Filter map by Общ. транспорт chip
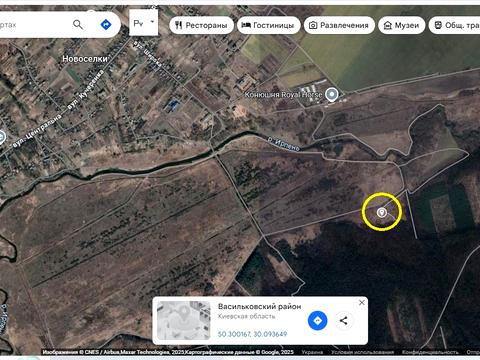Image resolution: width=480 pixels, height=360 pixels. [x=455, y=25]
